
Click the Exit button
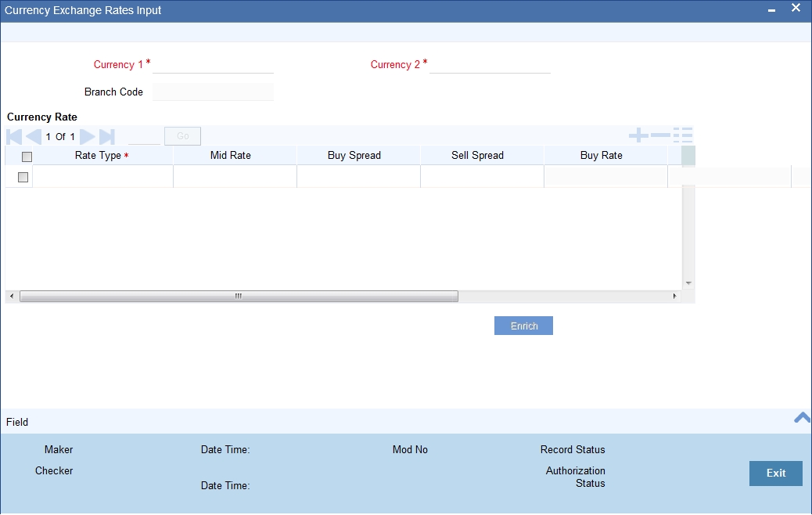(776, 473)
